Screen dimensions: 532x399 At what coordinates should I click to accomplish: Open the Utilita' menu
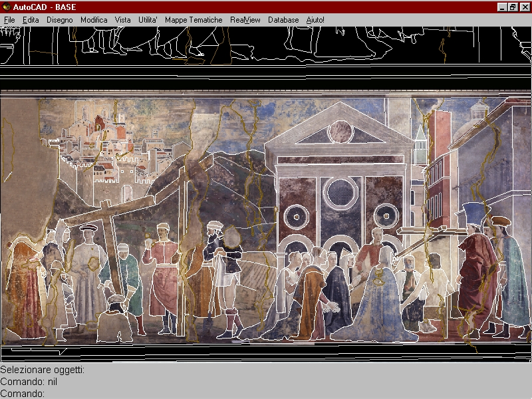148,20
